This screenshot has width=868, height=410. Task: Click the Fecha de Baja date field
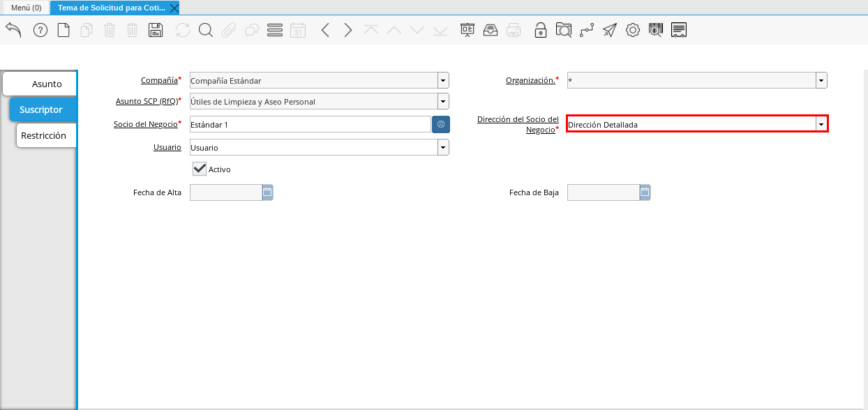pos(604,192)
